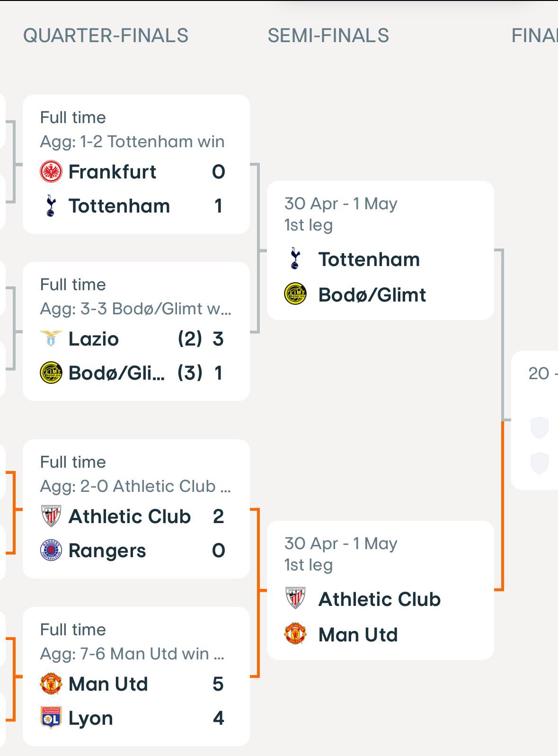The height and width of the screenshot is (756, 558).
Task: Click Tottenham crest in semi-final card
Action: click(295, 259)
